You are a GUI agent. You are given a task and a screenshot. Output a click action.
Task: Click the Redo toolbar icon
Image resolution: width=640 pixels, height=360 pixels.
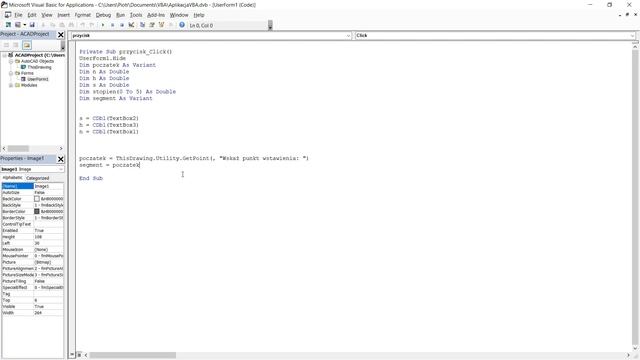[x=92, y=25]
